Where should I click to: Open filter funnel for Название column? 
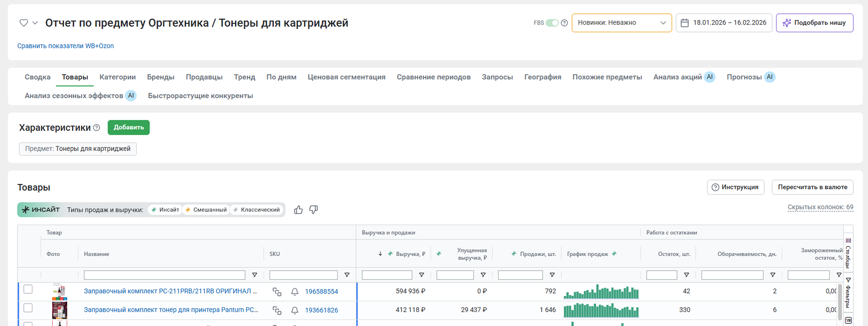pos(255,275)
